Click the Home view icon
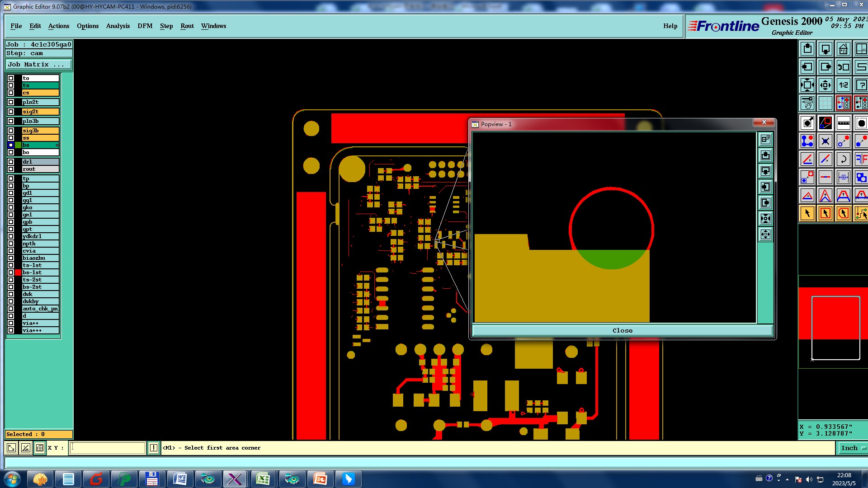868x488 pixels. click(x=843, y=49)
